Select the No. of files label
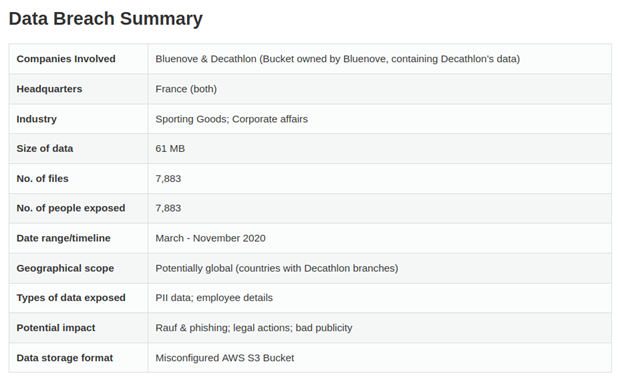The width and height of the screenshot is (624, 384). coord(43,178)
